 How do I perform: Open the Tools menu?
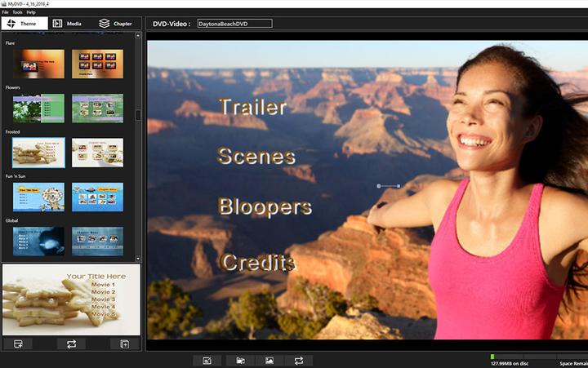[18, 12]
